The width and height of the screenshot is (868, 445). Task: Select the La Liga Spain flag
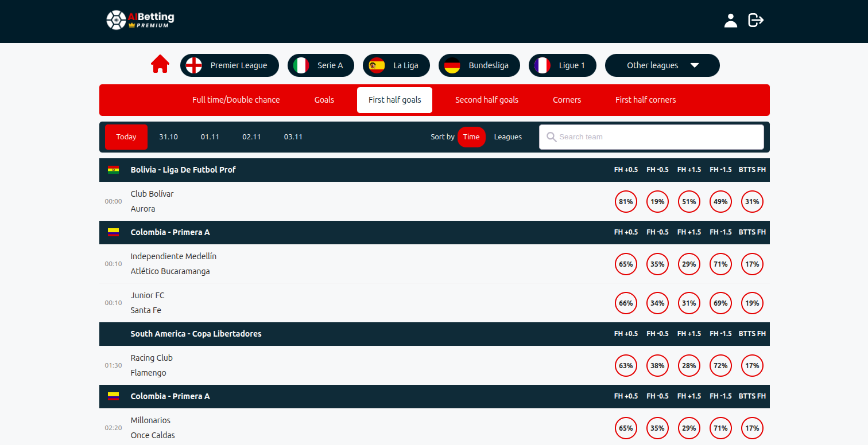(x=377, y=65)
